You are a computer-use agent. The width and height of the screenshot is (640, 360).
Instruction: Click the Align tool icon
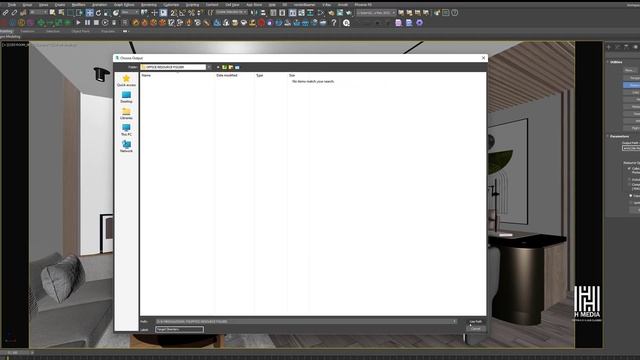point(263,13)
